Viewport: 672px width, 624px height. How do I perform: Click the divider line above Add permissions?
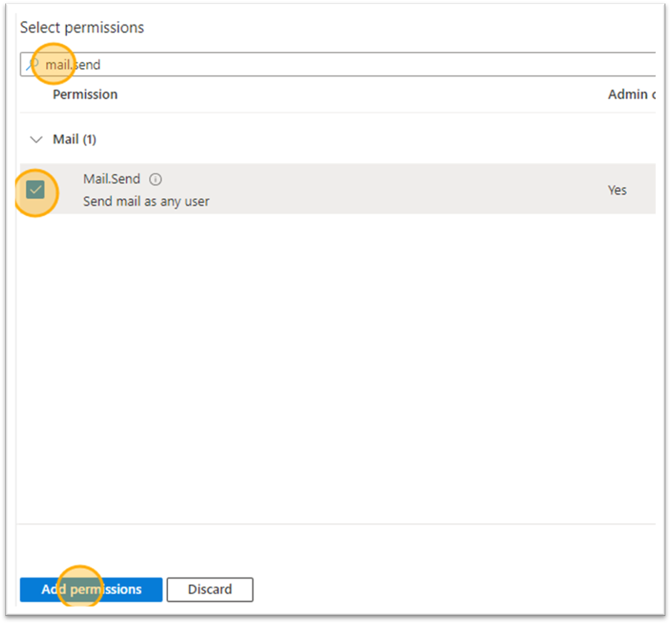click(x=333, y=524)
